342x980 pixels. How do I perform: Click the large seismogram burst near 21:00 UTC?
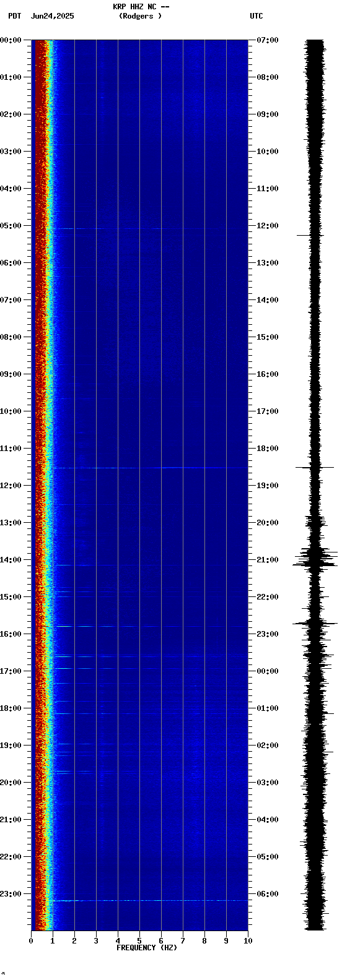coord(315,557)
